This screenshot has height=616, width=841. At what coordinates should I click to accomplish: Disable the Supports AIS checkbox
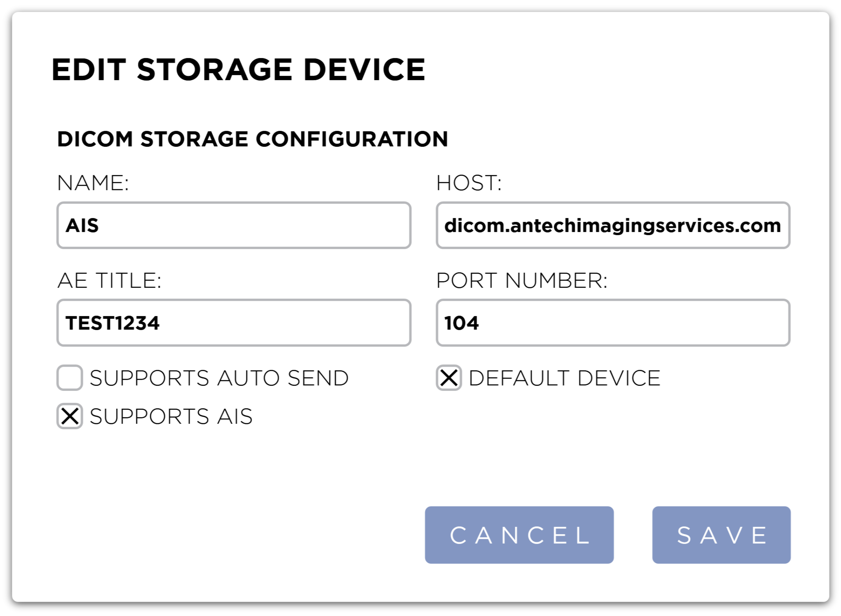[x=70, y=416]
